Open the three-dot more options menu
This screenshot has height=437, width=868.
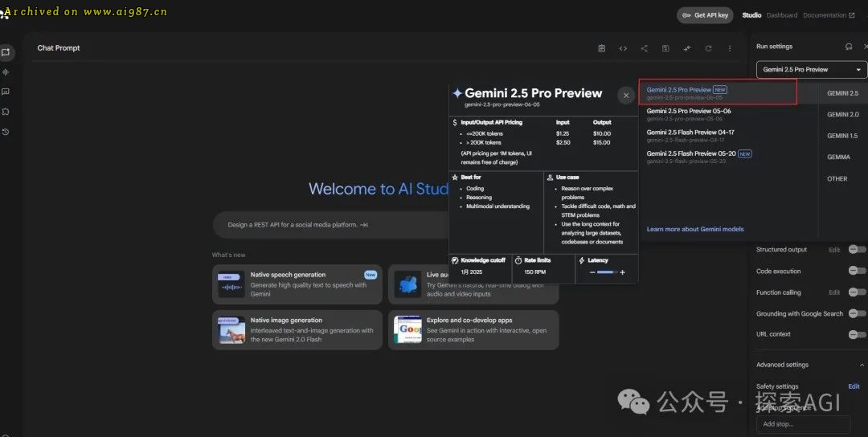pyautogui.click(x=730, y=49)
